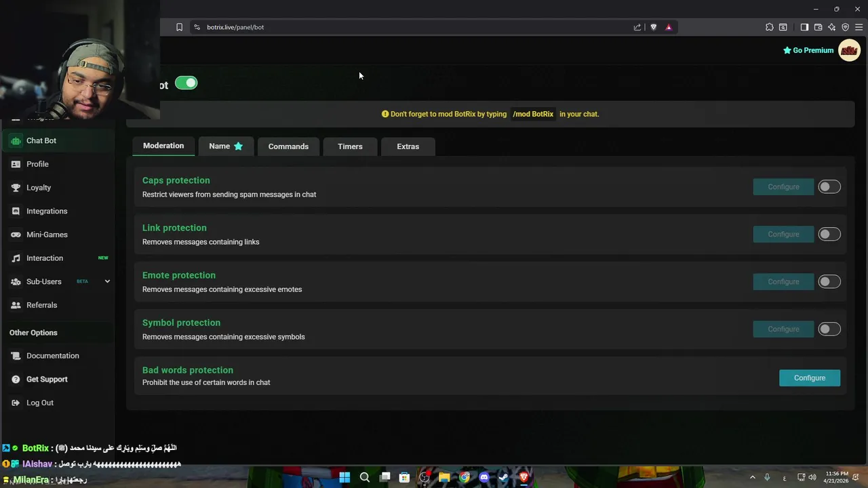Viewport: 868px width, 488px height.
Task: Toggle the browser sidebar panel icon
Action: point(804,27)
